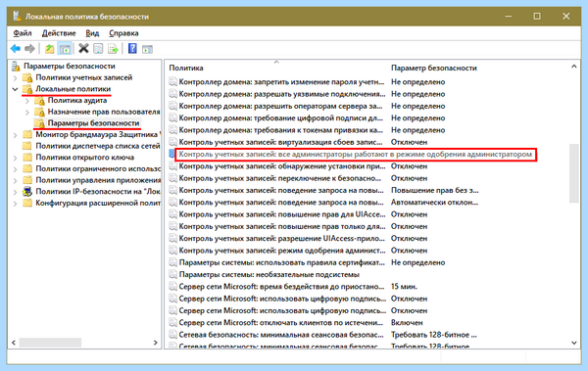Click the app icon in the title bar
The width and height of the screenshot is (588, 371).
(x=17, y=16)
